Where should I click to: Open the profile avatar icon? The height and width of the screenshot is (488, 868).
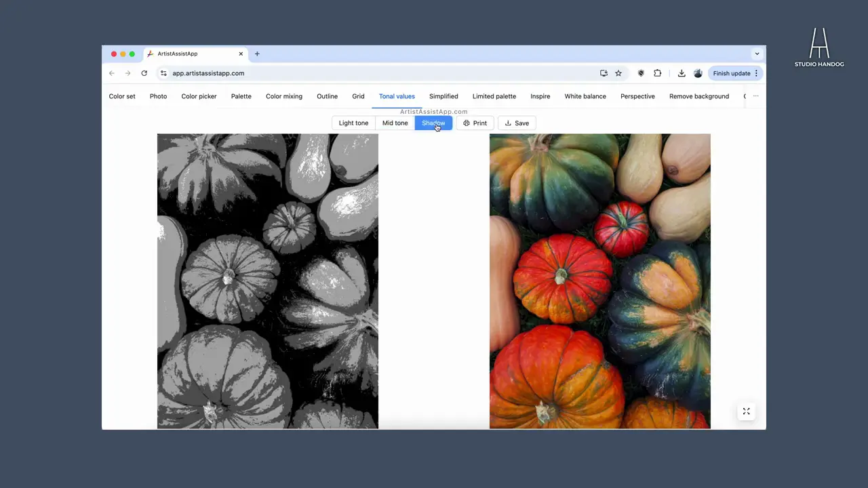point(698,73)
